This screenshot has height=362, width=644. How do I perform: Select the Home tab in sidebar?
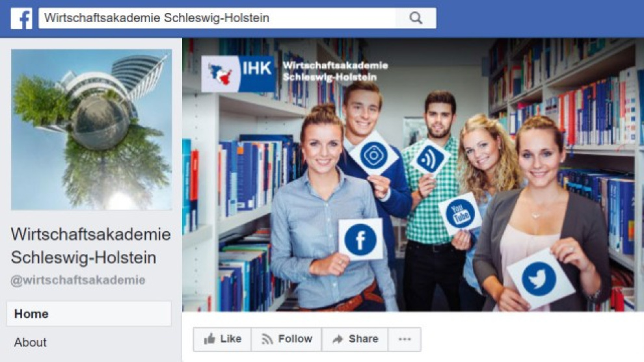88,313
